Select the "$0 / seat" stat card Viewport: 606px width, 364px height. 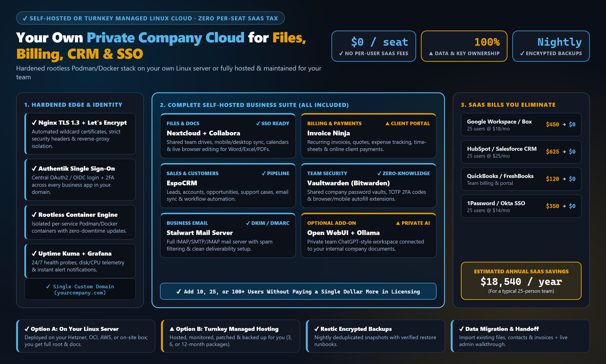click(374, 46)
